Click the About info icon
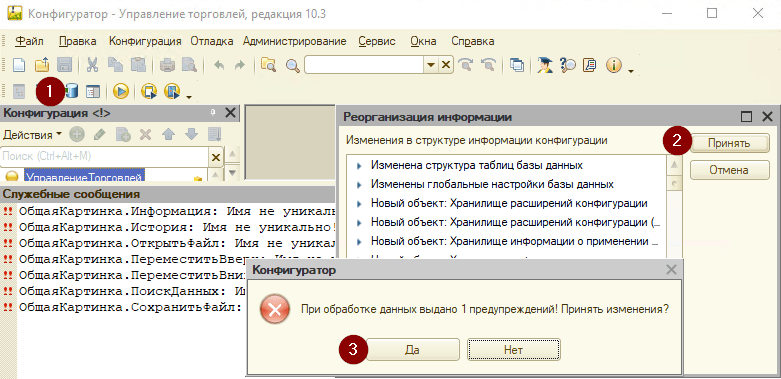 614,65
